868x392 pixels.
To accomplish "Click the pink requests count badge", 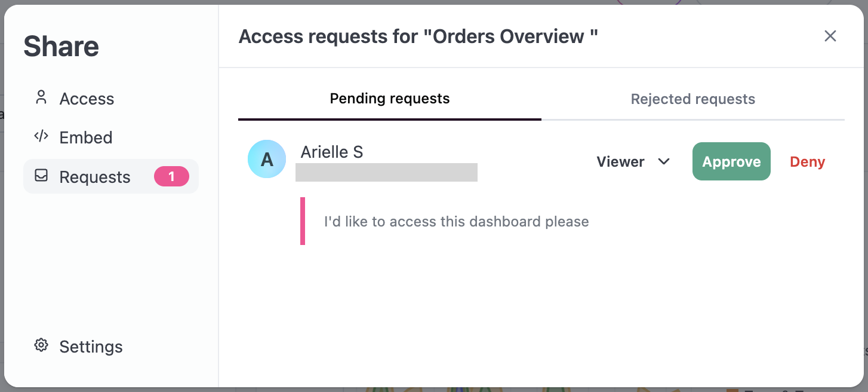I will click(171, 176).
